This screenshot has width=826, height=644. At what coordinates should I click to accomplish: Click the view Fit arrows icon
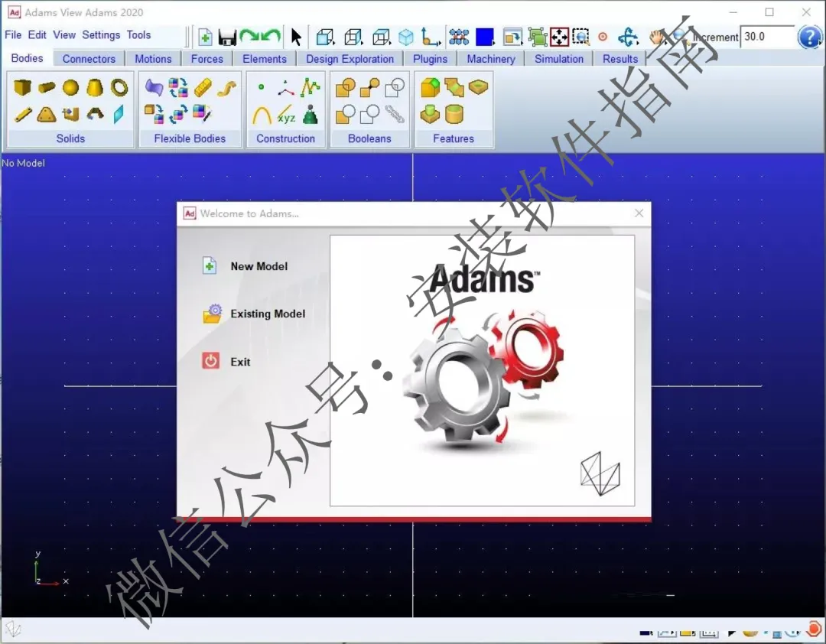tap(559, 37)
